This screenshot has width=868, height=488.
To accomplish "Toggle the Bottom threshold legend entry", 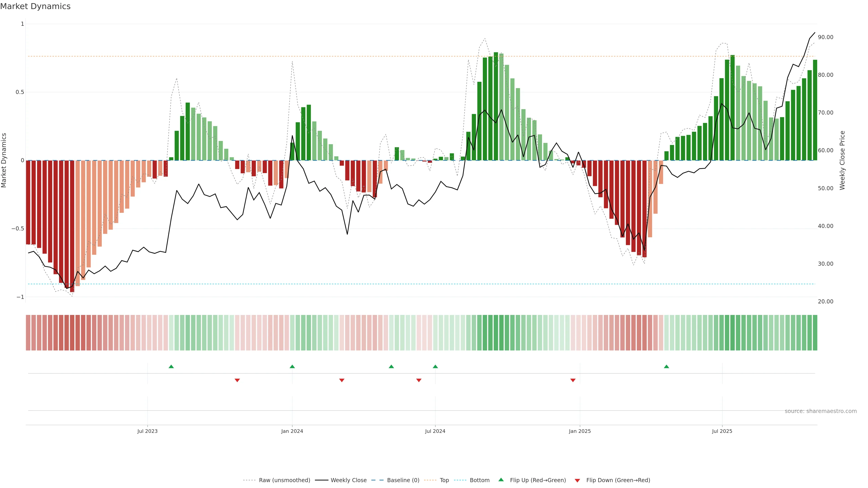I will coord(479,480).
